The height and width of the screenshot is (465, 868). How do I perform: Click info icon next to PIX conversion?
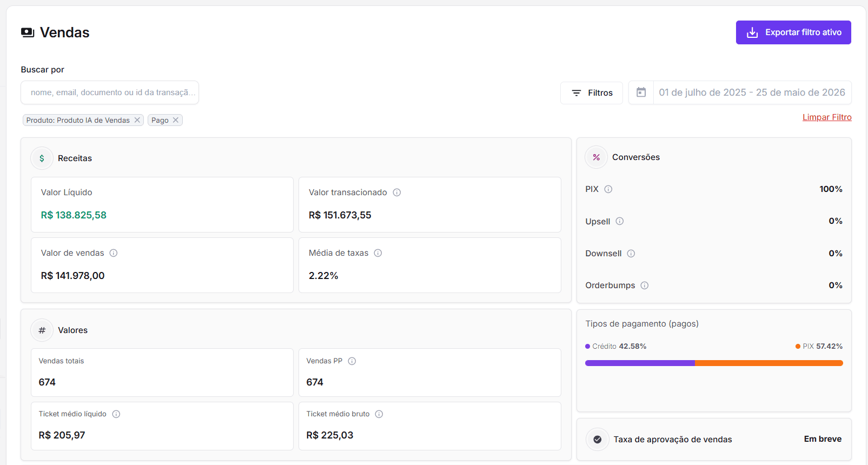(608, 189)
